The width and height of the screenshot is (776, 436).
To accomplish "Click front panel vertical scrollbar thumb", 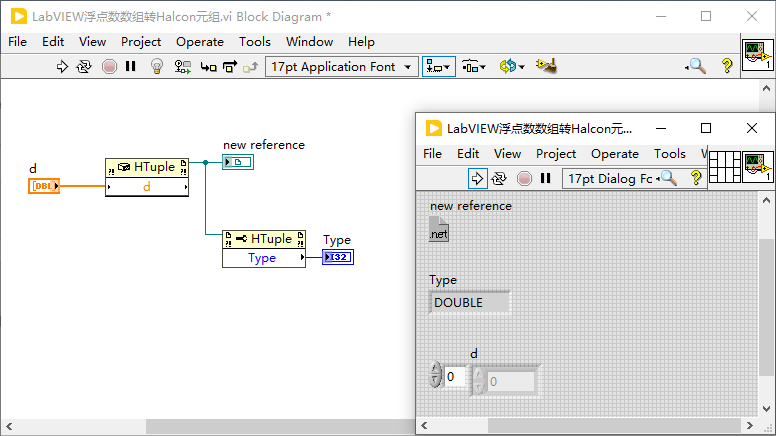I will [766, 308].
